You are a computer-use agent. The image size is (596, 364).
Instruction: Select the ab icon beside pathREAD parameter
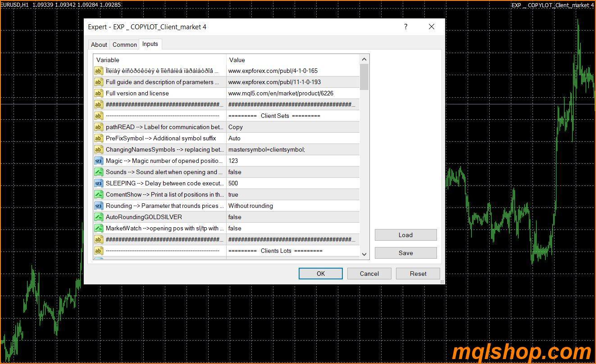point(98,127)
